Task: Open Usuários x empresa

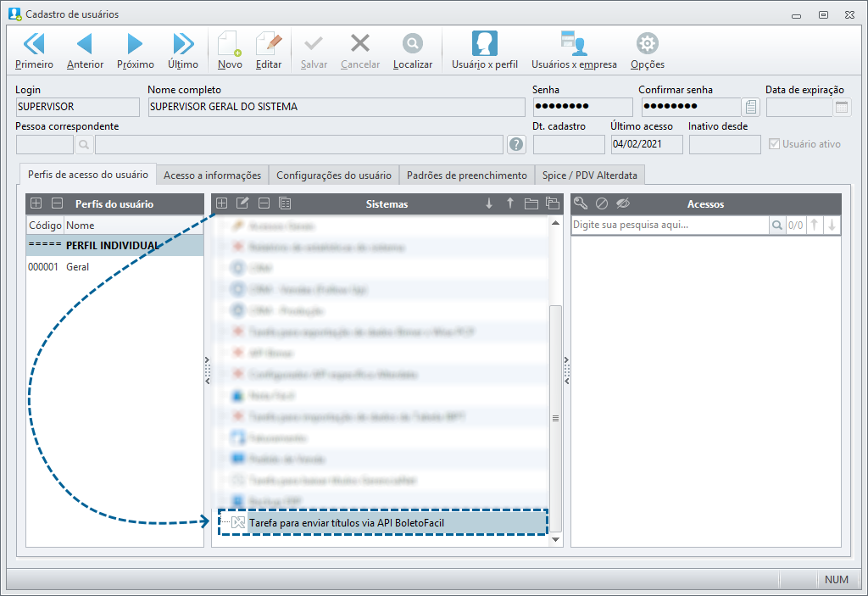Action: tap(574, 51)
